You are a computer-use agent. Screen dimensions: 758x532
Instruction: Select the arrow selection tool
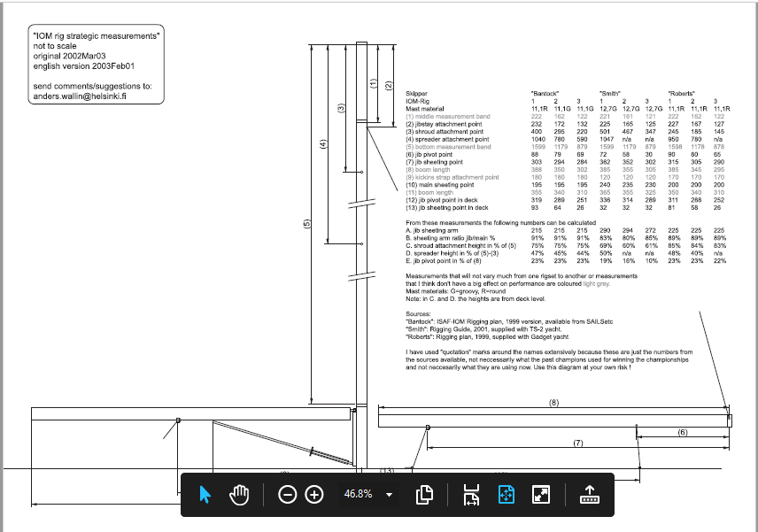tap(205, 494)
